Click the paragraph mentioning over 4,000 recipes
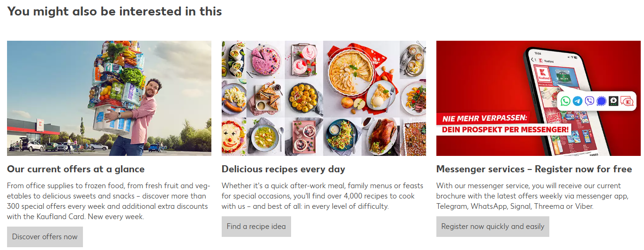 tap(323, 196)
